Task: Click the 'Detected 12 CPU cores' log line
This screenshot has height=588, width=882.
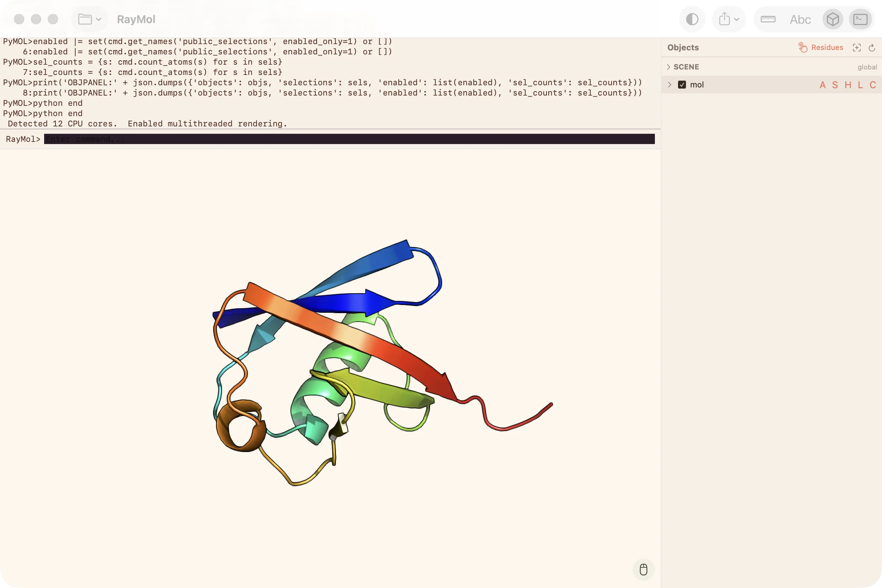Action: coord(147,124)
